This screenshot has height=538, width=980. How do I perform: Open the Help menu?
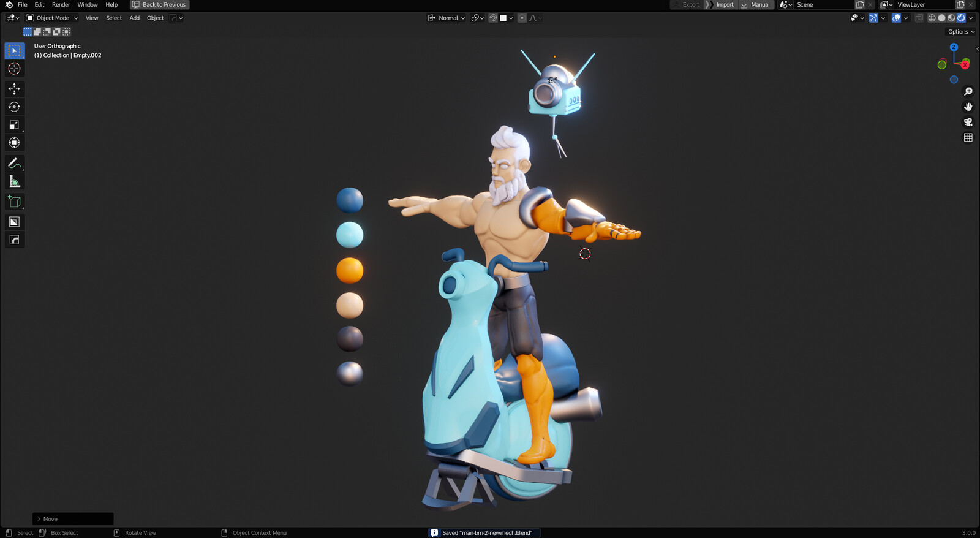(111, 4)
